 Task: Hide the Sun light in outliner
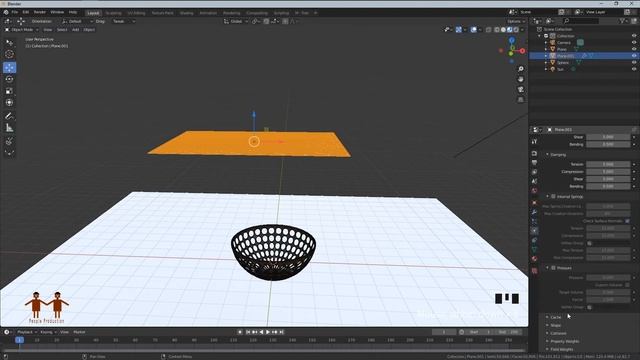point(634,69)
